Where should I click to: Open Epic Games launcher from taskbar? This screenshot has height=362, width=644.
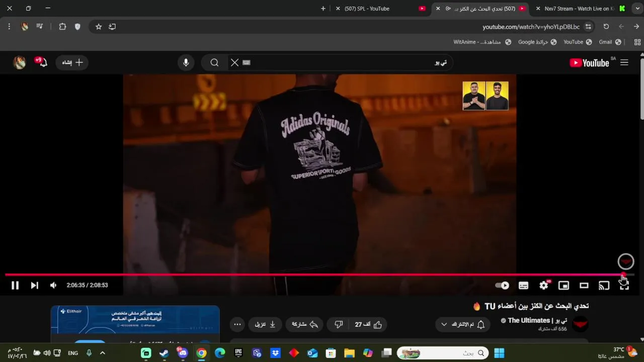(238, 353)
